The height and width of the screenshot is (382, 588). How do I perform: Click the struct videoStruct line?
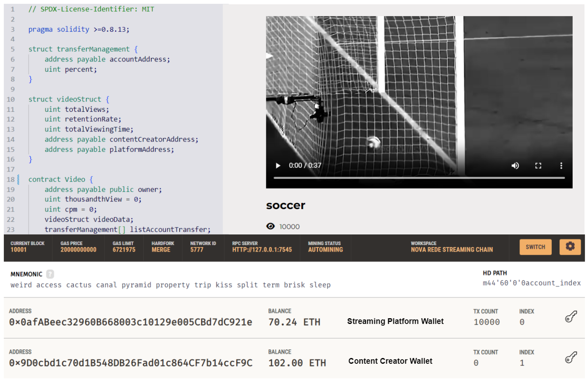point(69,99)
